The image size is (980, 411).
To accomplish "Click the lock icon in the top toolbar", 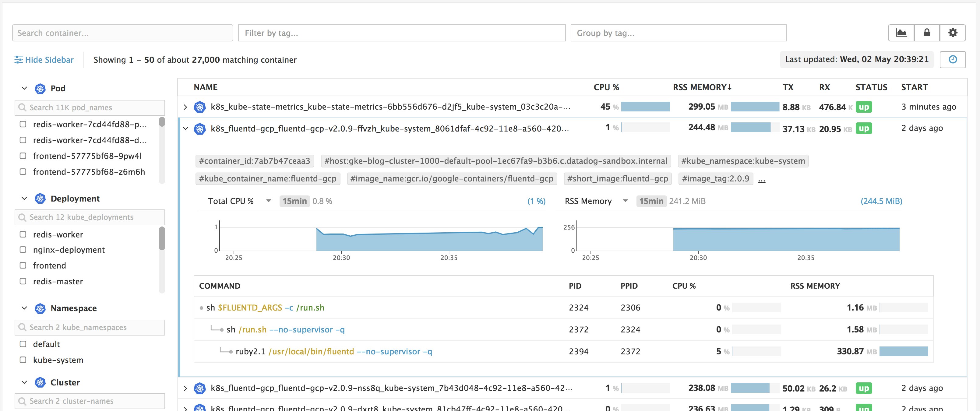I will [927, 33].
